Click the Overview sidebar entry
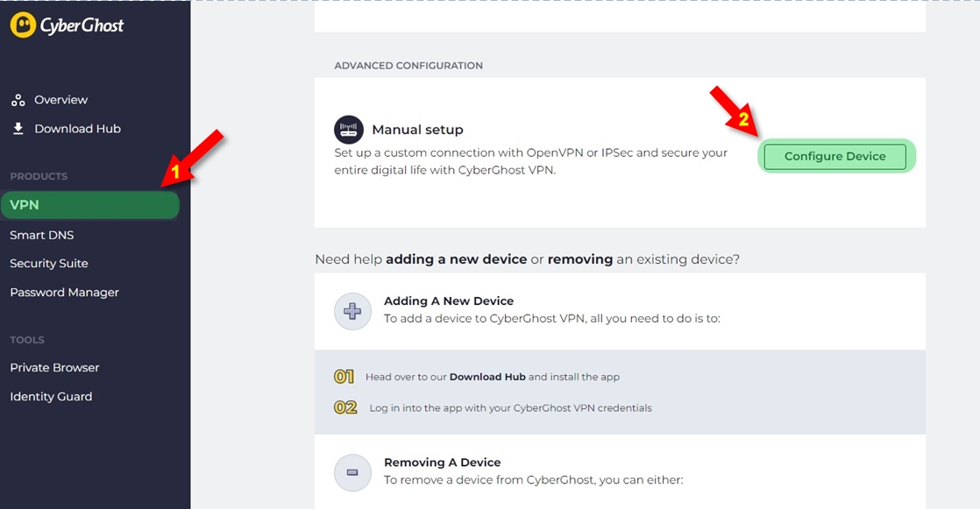This screenshot has width=980, height=509. click(60, 99)
